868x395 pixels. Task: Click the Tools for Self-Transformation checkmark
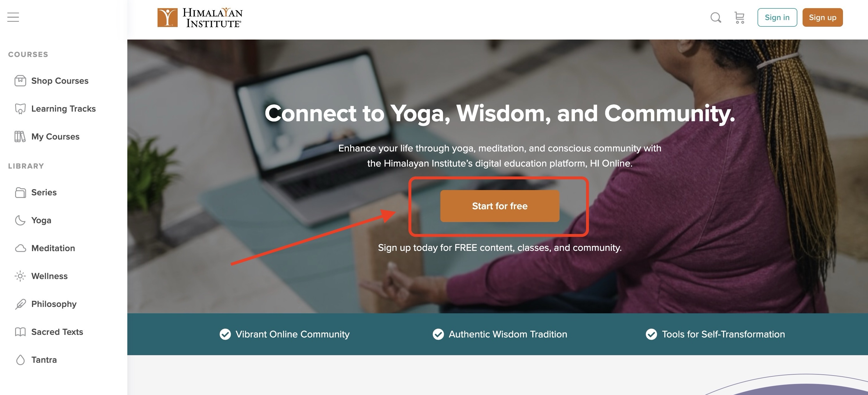tap(651, 334)
